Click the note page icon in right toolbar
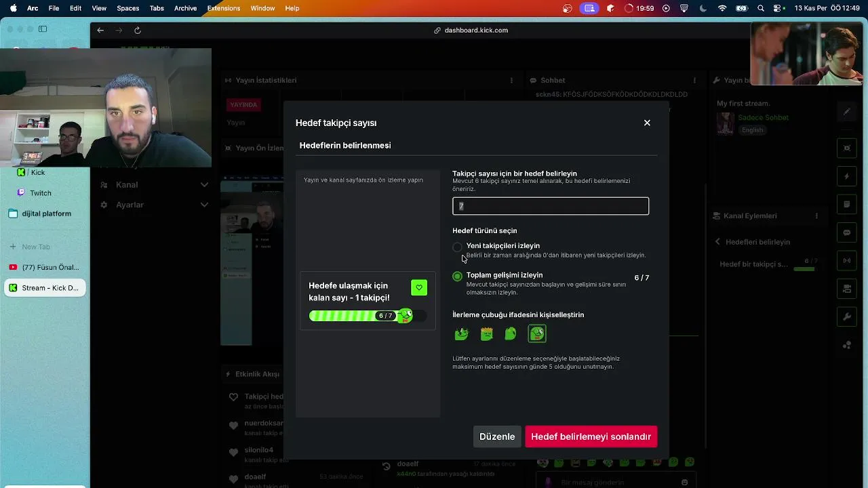This screenshot has width=868, height=488. click(847, 204)
